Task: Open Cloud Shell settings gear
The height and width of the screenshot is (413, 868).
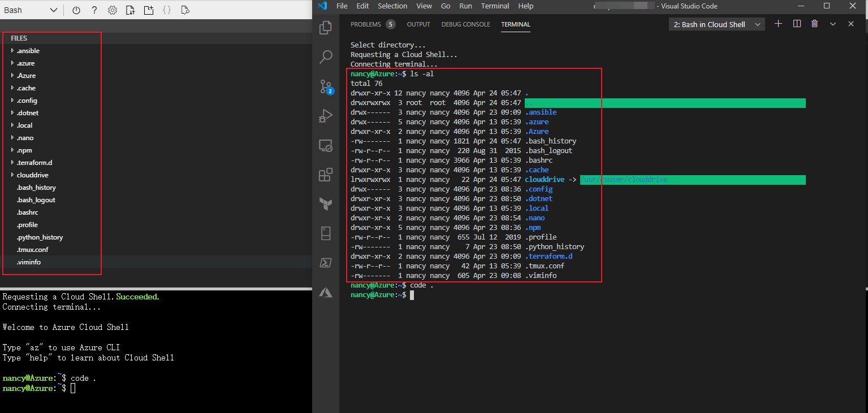Action: coord(113,10)
